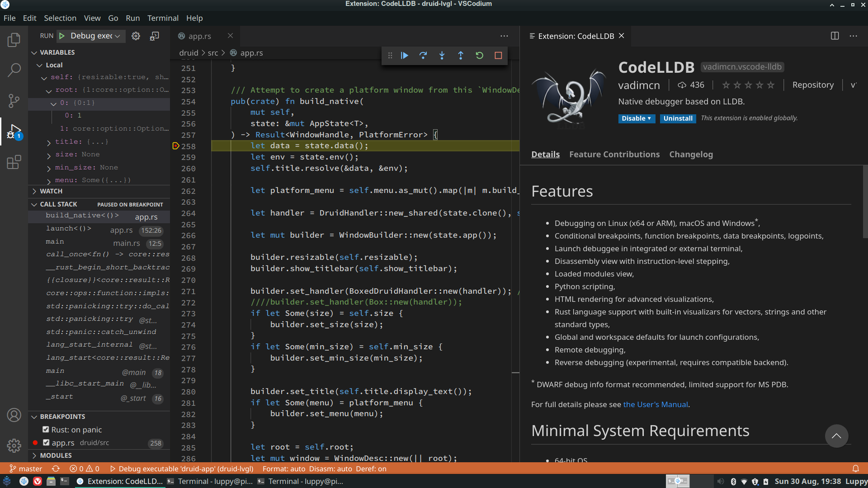The image size is (868, 488).
Task: Switch to the Feature Contributions tab
Action: coord(614,155)
